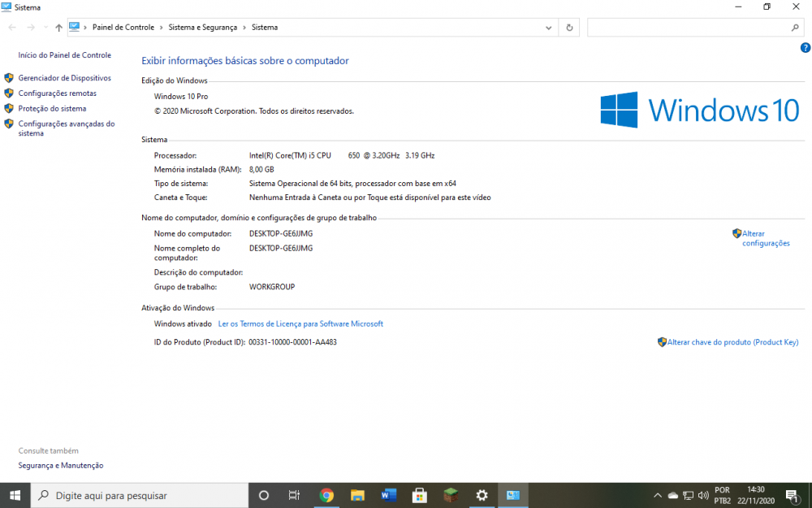
Task: Open Google Chrome from taskbar
Action: (x=326, y=495)
